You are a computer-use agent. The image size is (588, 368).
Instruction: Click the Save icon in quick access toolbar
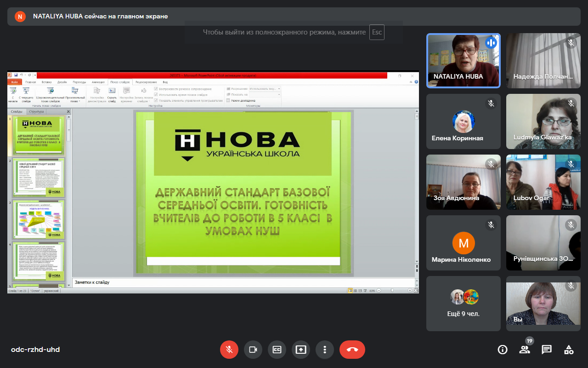[x=16, y=75]
